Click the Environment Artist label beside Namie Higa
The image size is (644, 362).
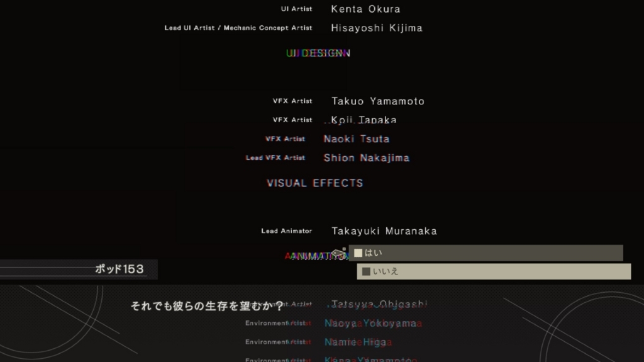tap(278, 342)
